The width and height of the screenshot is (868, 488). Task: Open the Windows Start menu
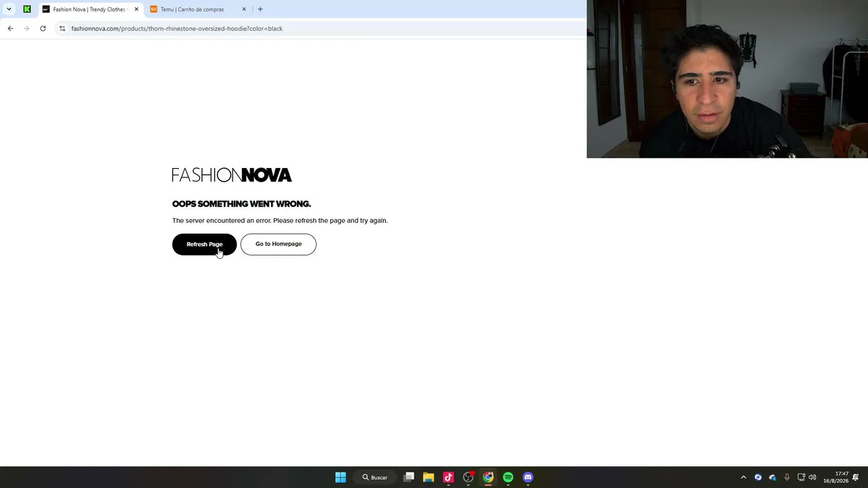pos(340,477)
